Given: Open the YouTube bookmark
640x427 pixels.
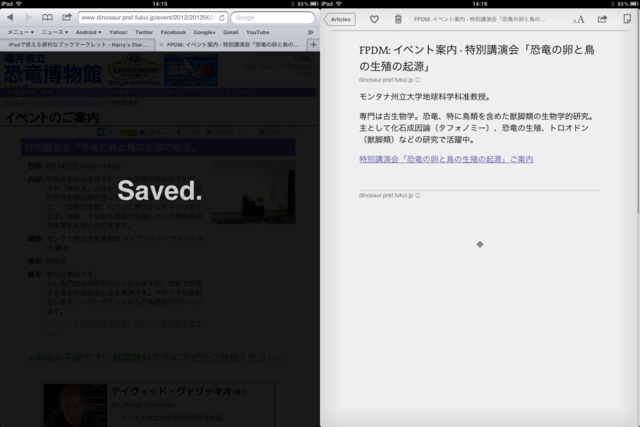Looking at the screenshot, I should pos(258,32).
